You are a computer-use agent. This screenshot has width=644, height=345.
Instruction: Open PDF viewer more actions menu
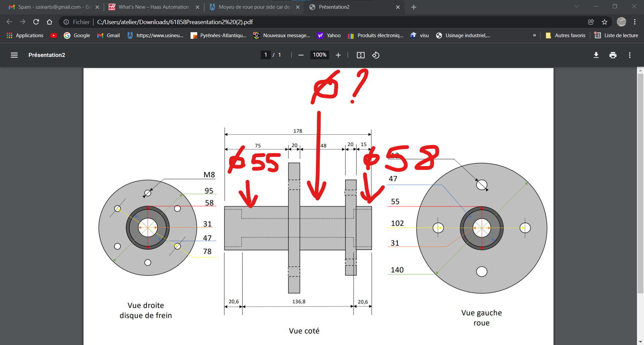630,55
